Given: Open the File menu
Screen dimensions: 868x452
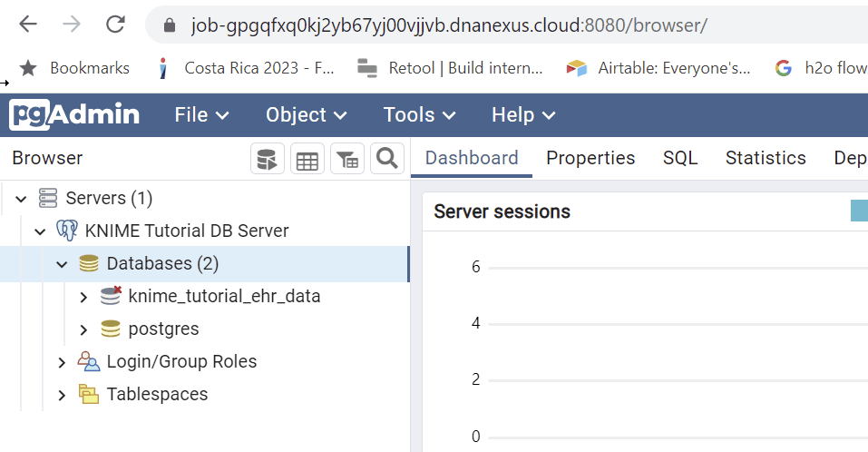Looking at the screenshot, I should [x=201, y=115].
